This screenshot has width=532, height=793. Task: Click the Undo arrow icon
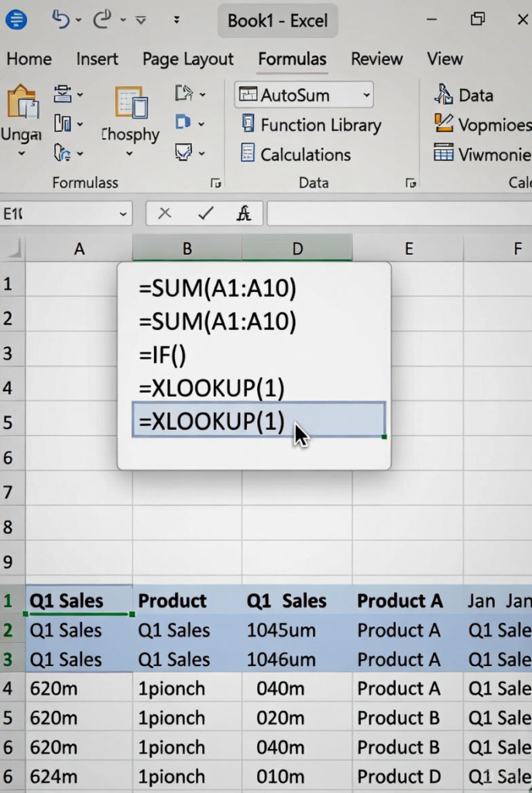click(60, 19)
